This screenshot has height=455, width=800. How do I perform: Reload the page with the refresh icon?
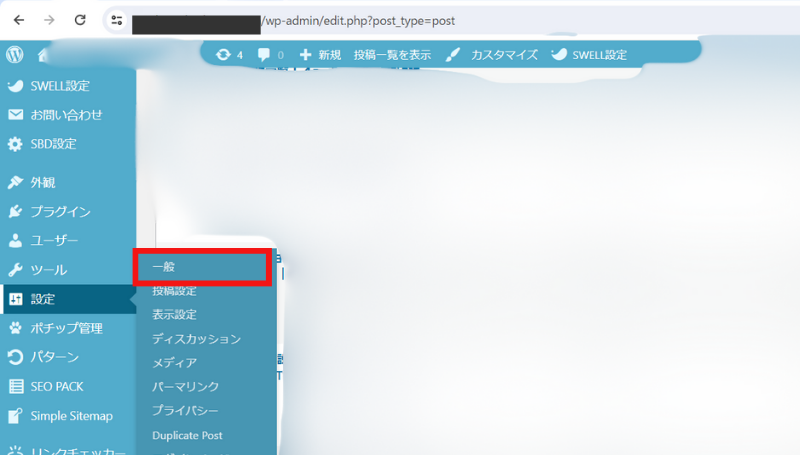tap(80, 20)
